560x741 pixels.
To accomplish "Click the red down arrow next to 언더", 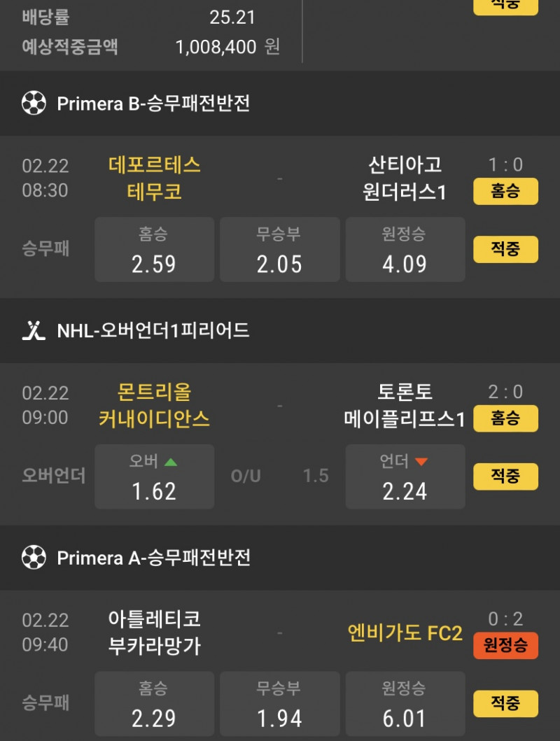I will coord(421,462).
